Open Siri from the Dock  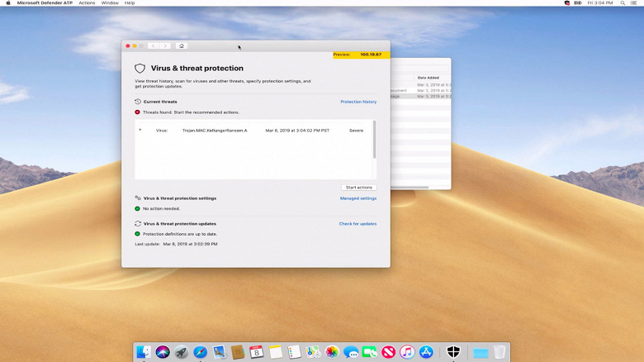click(x=163, y=352)
